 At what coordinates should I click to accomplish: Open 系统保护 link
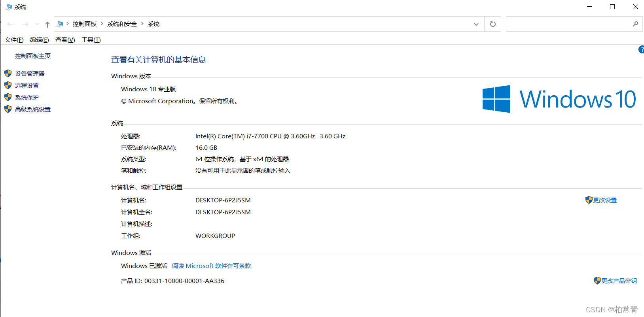pos(27,97)
